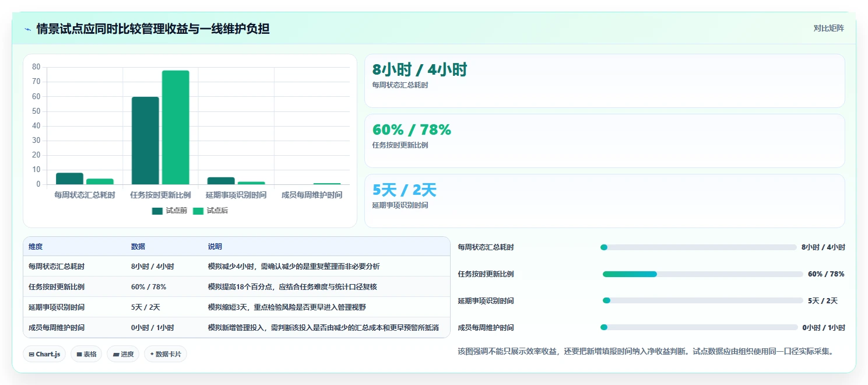Click the chart axis label 延期事项识别时间
This screenshot has width=868, height=385.
[236, 195]
